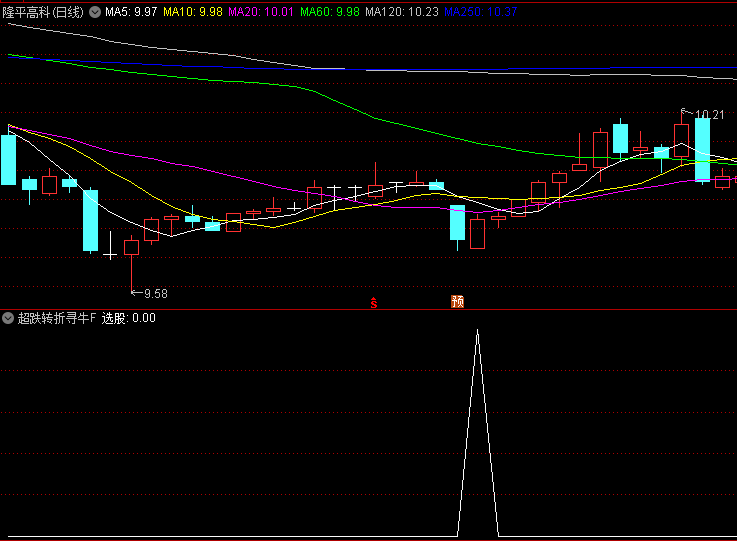Select the tall cyan candle under 10.21
737x541 pixels.
click(x=703, y=149)
